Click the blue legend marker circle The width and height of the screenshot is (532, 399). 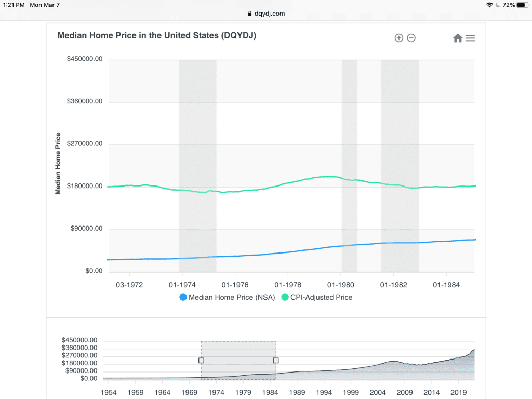click(183, 298)
